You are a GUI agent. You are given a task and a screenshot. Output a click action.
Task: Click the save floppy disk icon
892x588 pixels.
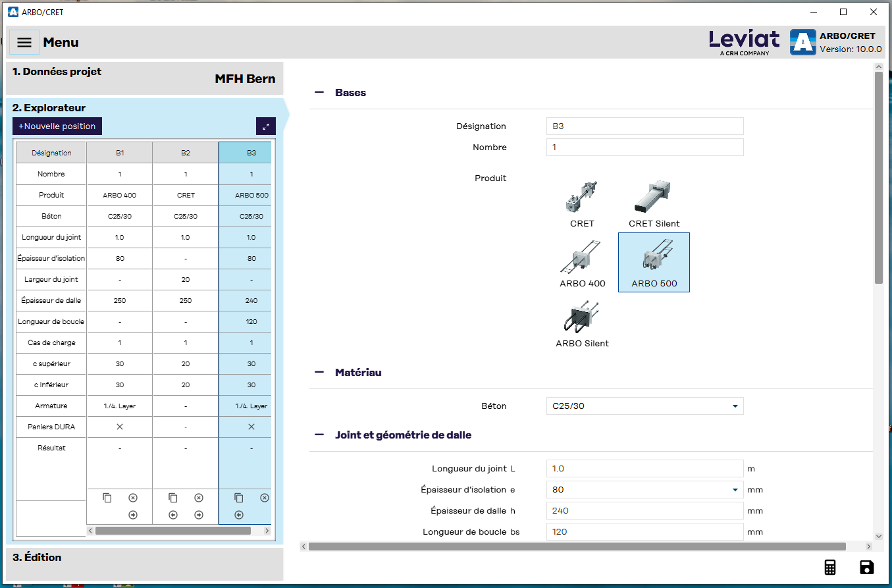[x=867, y=568]
